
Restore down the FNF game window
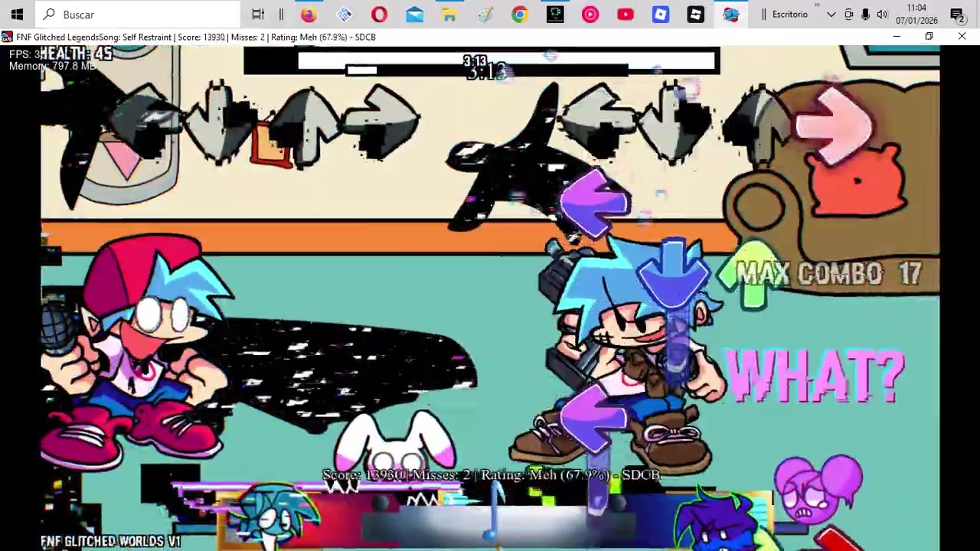(x=929, y=37)
